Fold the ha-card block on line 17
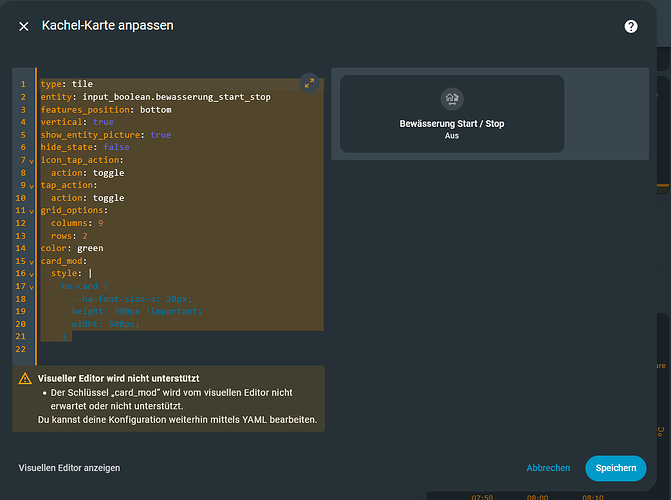This screenshot has width=671, height=500. pos(32,286)
